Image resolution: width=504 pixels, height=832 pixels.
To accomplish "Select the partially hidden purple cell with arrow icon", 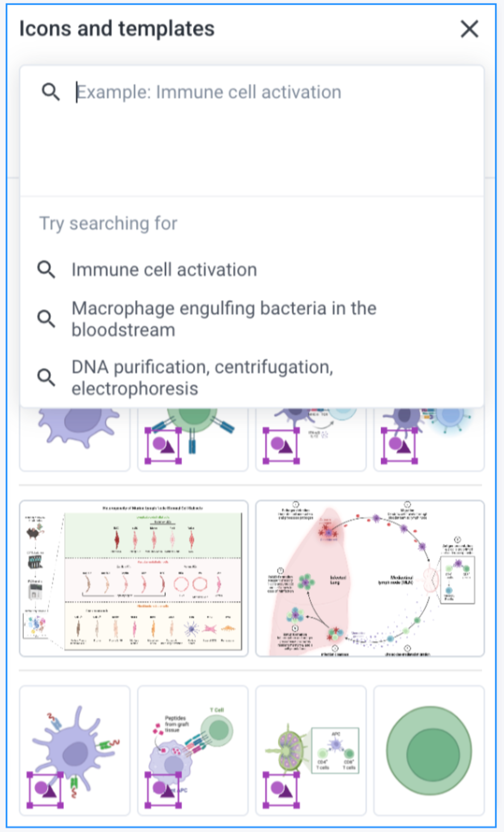I will tap(310, 439).
